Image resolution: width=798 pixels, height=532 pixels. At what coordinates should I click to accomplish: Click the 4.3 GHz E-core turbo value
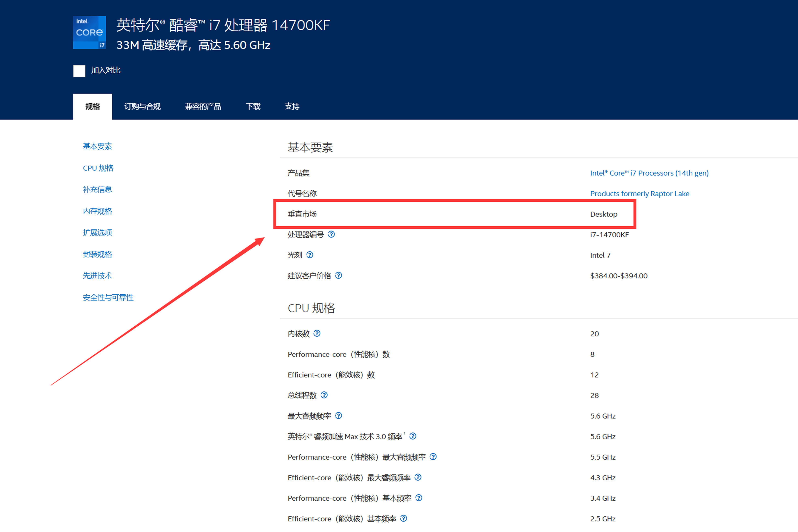click(x=603, y=478)
